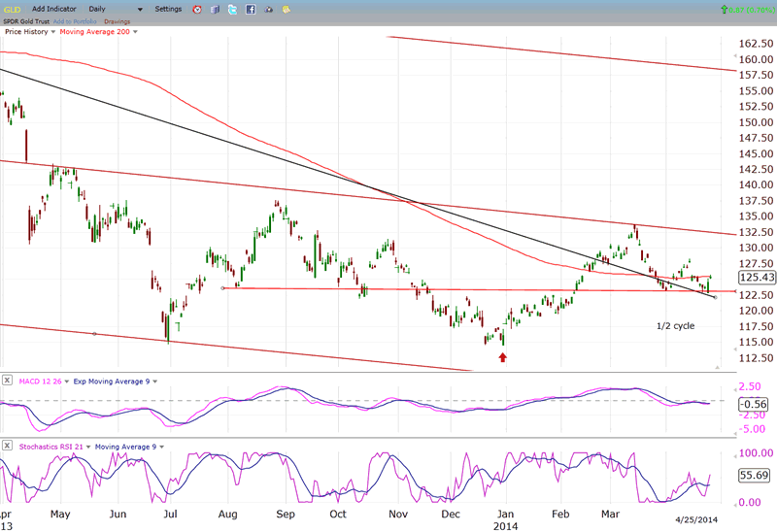Image resolution: width=777 pixels, height=532 pixels.
Task: Click the camera snapshot icon
Action: click(x=268, y=9)
